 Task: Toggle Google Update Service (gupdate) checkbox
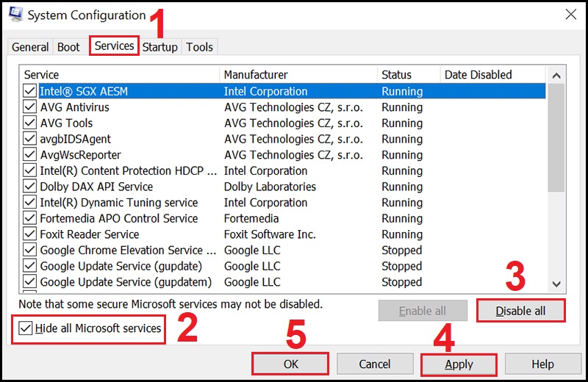pos(29,266)
